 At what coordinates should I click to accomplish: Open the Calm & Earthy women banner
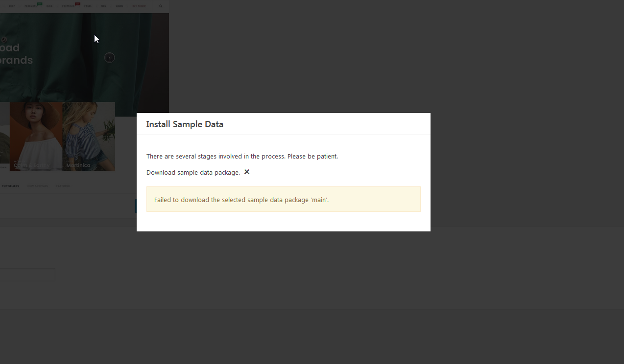[36, 136]
